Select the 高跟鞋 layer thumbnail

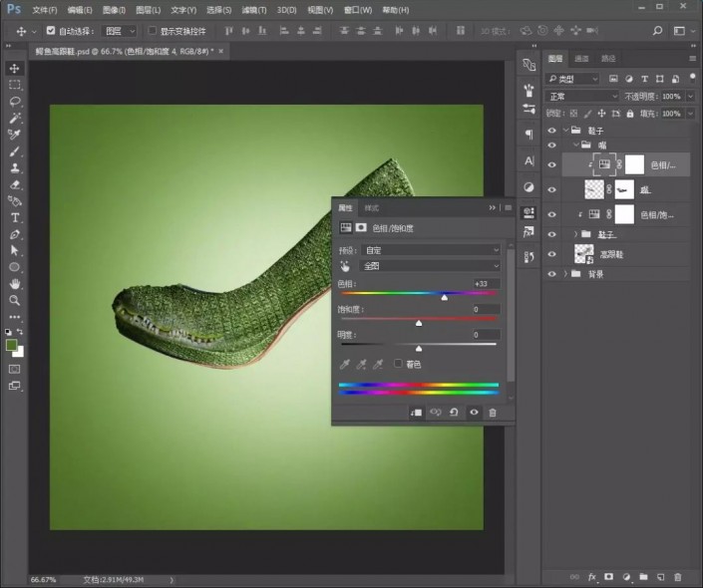[x=584, y=254]
